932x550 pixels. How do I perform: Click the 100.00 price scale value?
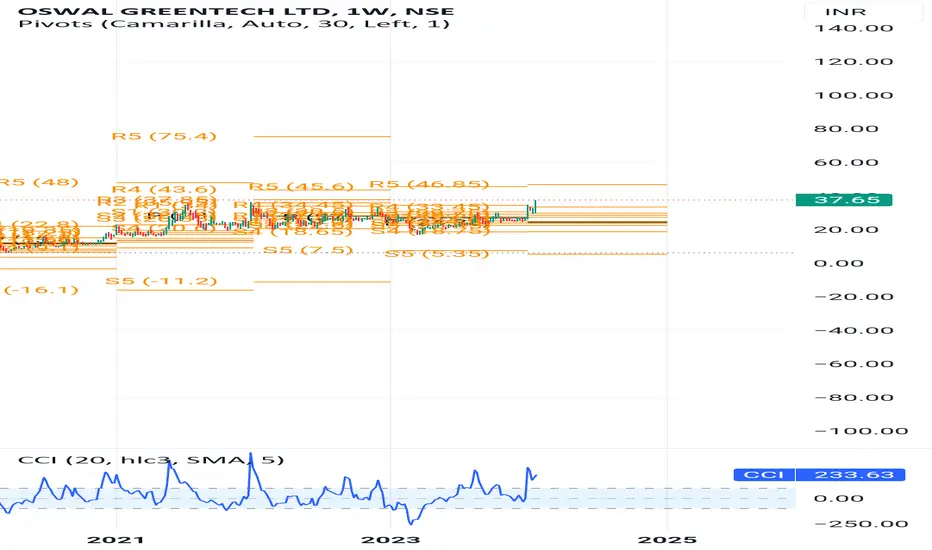point(854,95)
